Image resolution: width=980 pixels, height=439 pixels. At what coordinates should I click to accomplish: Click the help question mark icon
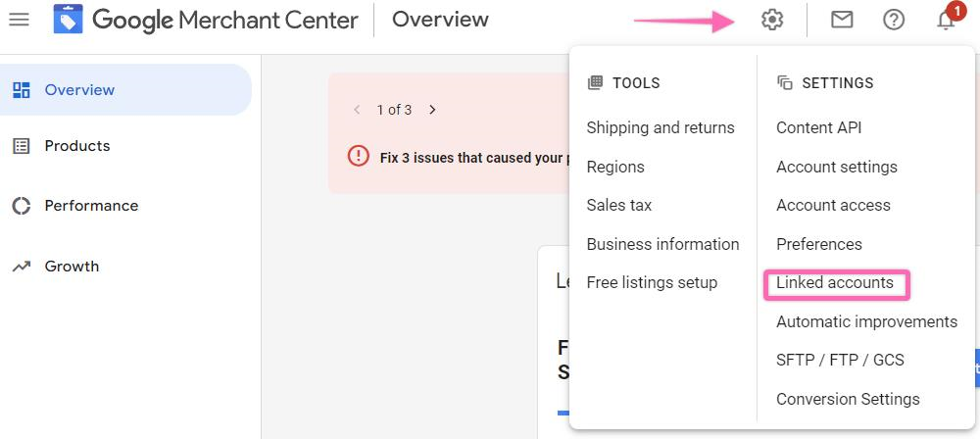pos(894,20)
